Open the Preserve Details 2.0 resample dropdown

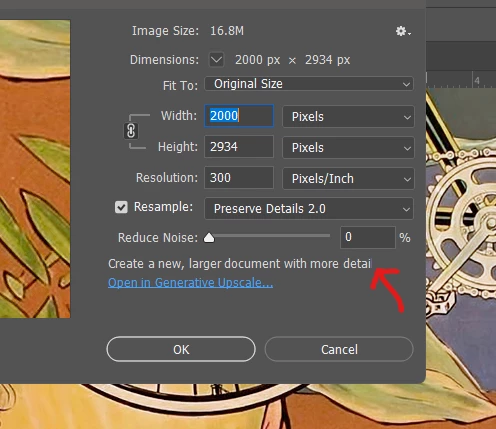tap(309, 209)
